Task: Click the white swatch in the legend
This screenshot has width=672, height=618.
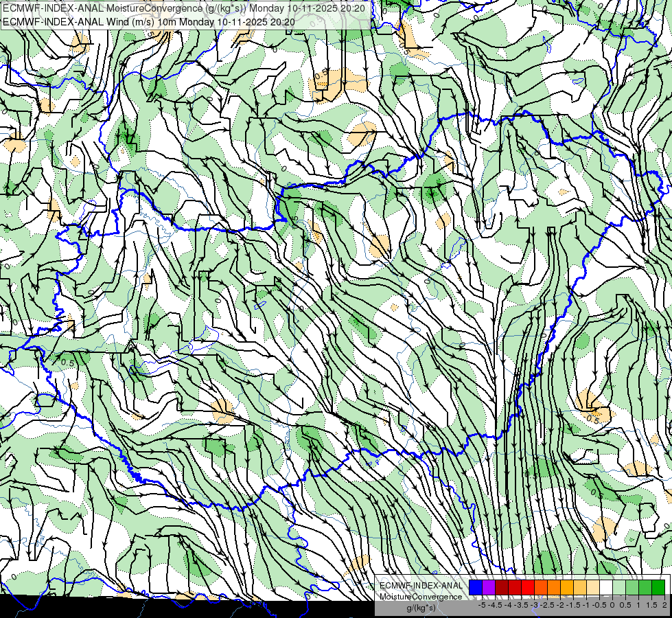Action: [606, 587]
